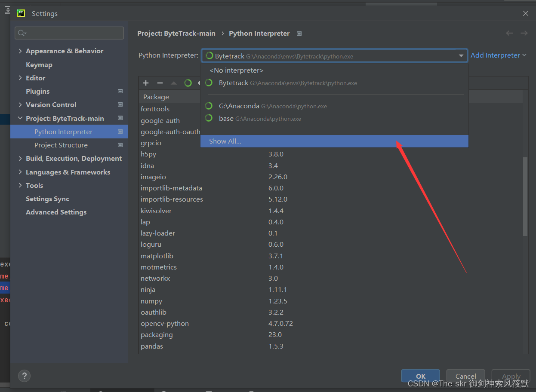Viewport: 536px width, 392px height.
Task: Collapse the Project: ByteTrack-main section
Action: pyautogui.click(x=20, y=118)
